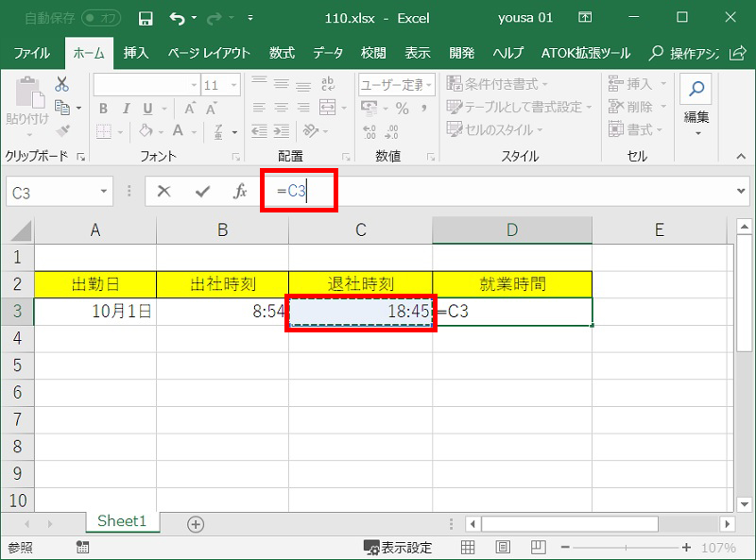
Task: Toggle the AutoSave (自動保存) switch
Action: click(x=101, y=18)
